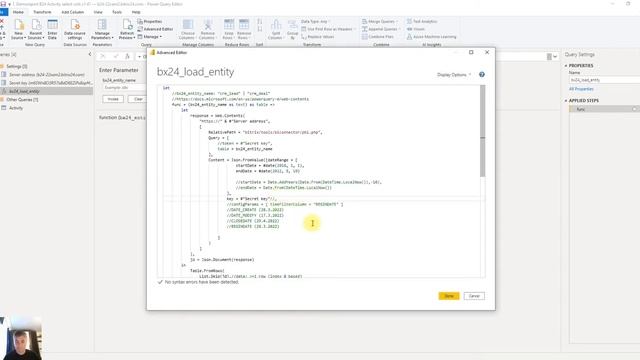The width and height of the screenshot is (640, 360).
Task: Click the New Source ribbon icon
Action: tap(18, 29)
